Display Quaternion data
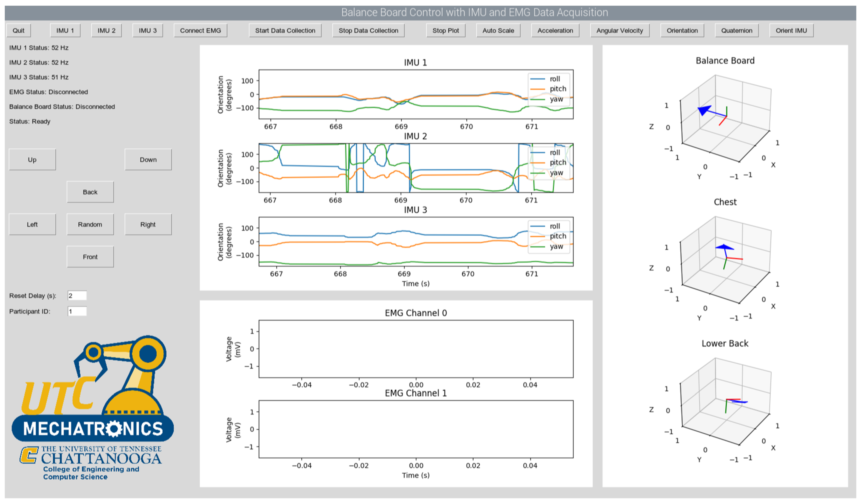This screenshot has height=504, width=861. pyautogui.click(x=736, y=30)
